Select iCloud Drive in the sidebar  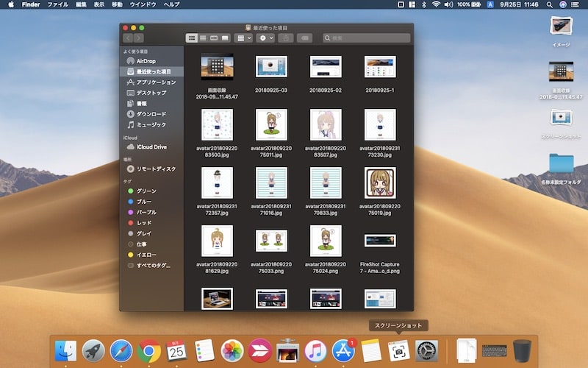tap(151, 146)
